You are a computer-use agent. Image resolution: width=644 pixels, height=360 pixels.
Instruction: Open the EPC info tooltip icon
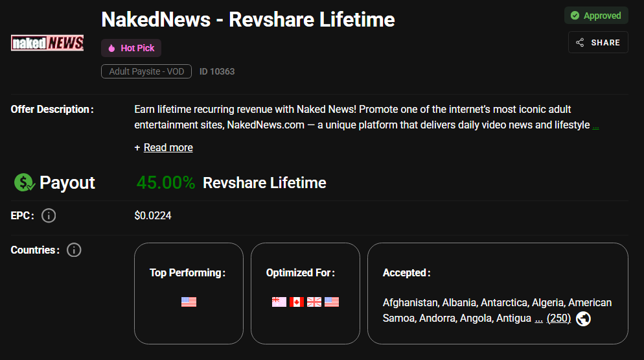(x=49, y=215)
